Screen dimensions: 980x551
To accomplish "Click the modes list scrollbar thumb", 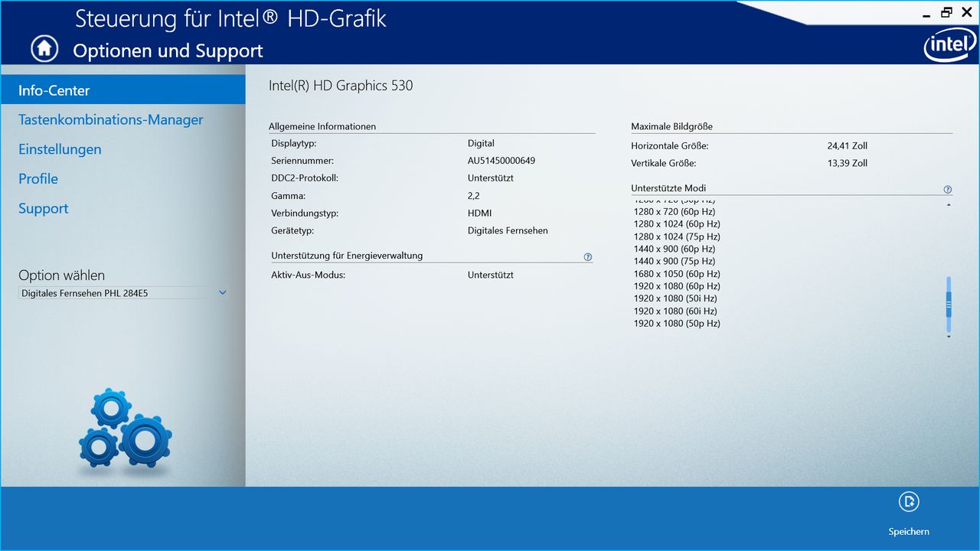I will [x=949, y=304].
